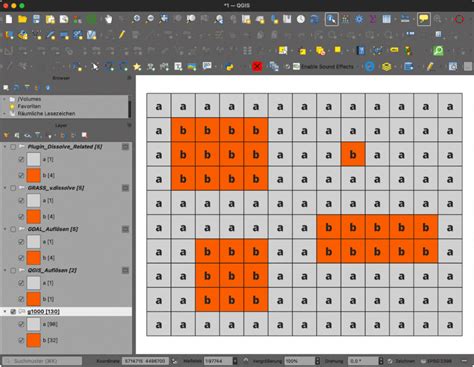Select the Favoriten browser entry
Viewport: 474px width, 367px height.
point(29,106)
